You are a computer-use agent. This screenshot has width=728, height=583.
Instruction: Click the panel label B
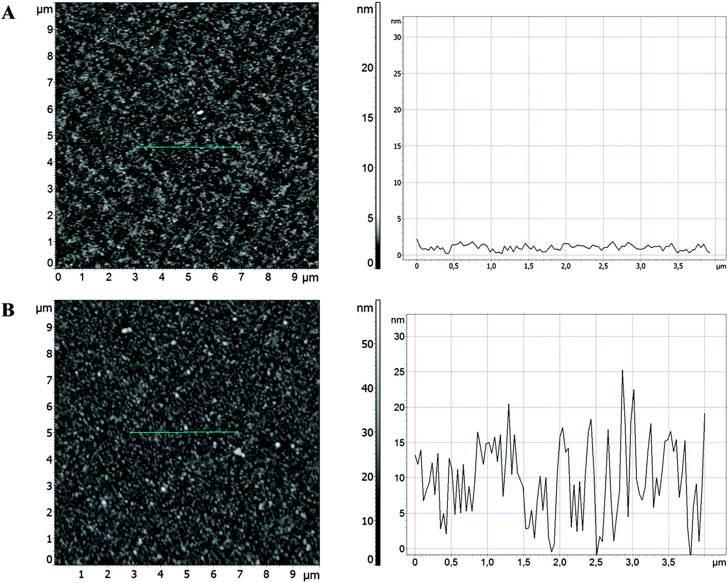8,310
